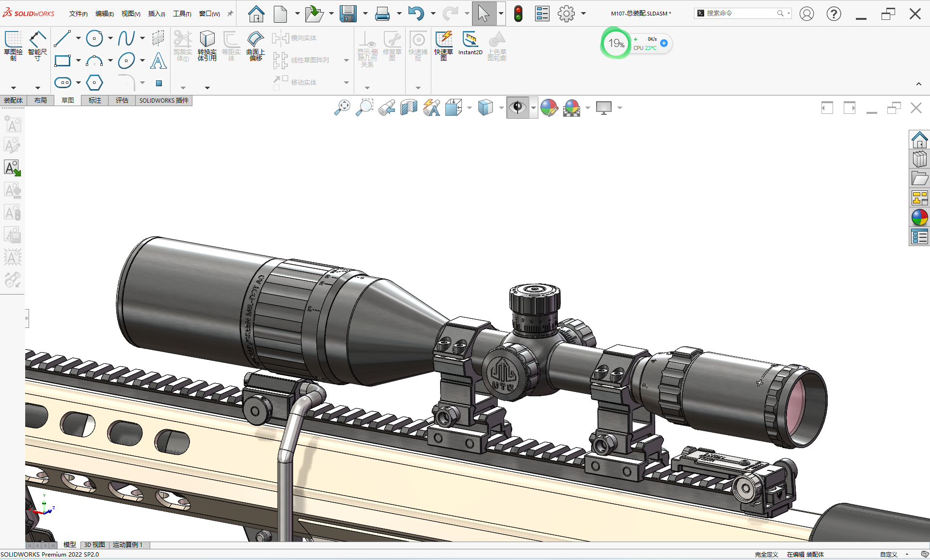Choose the sketch Text tool

click(x=158, y=61)
